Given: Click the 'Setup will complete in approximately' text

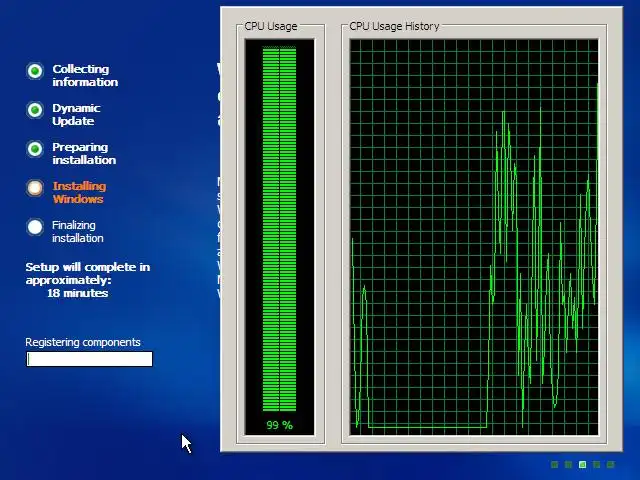Looking at the screenshot, I should [88, 273].
